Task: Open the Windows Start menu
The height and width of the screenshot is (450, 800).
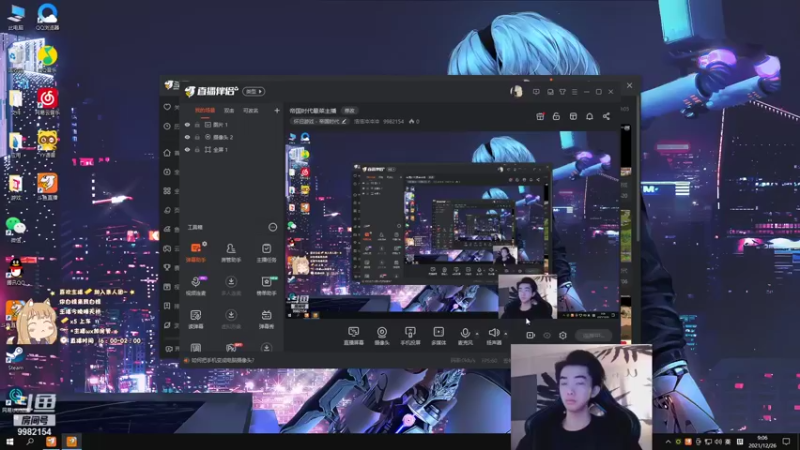Action: click(10, 441)
